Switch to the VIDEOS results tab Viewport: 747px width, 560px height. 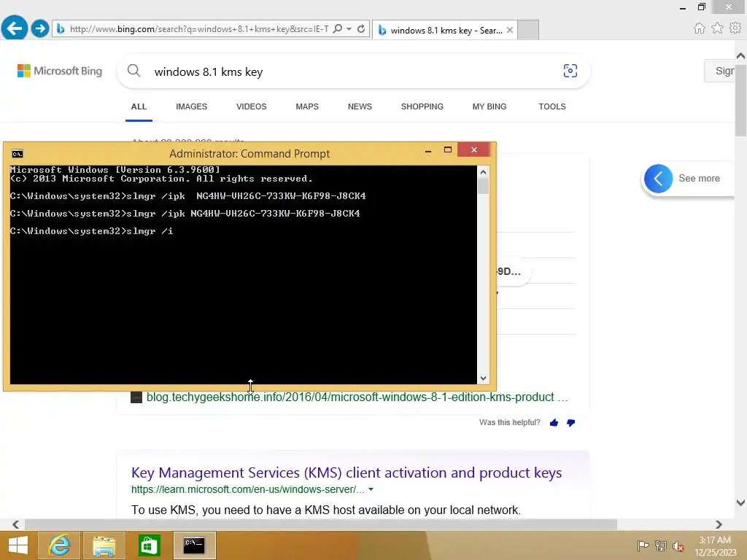(252, 106)
